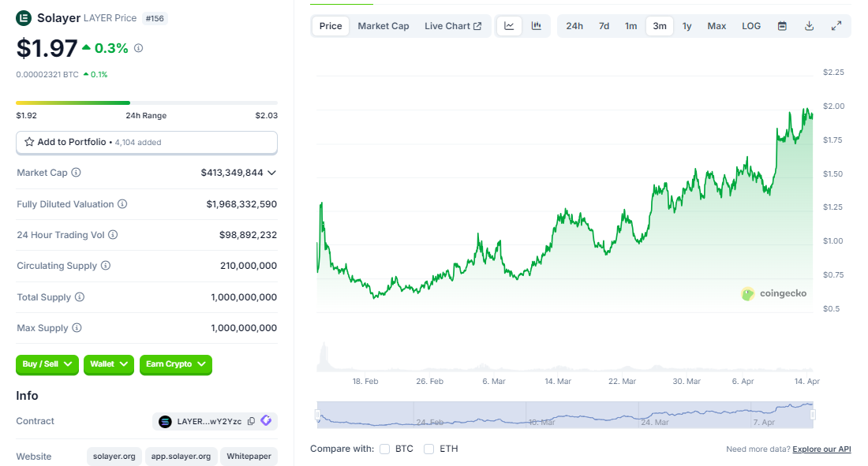Viewport: 868px width, 466px height.
Task: Open the calendar date range picker icon
Action: click(781, 25)
